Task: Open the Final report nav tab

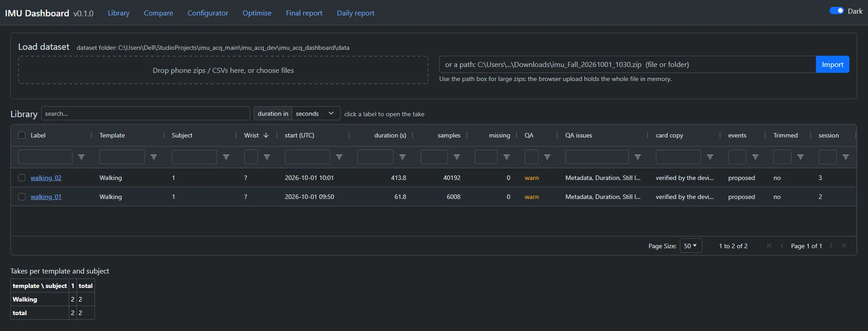Action: [304, 13]
